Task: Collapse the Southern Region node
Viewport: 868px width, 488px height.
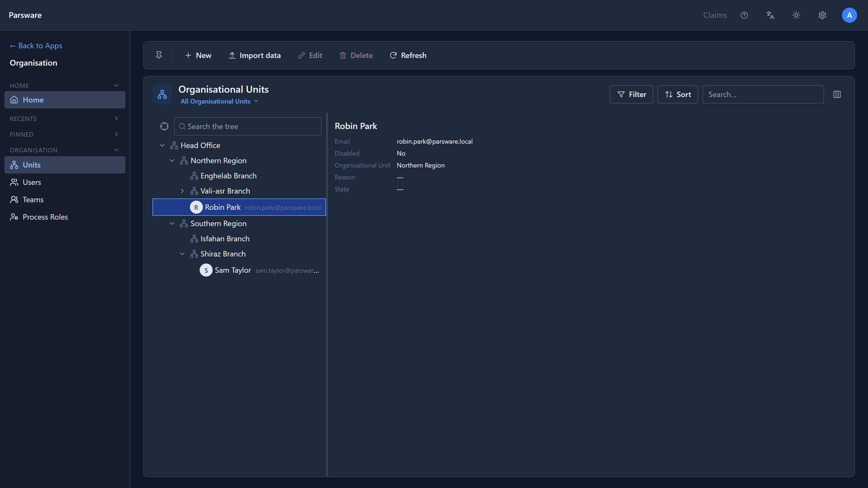Action: [x=172, y=224]
